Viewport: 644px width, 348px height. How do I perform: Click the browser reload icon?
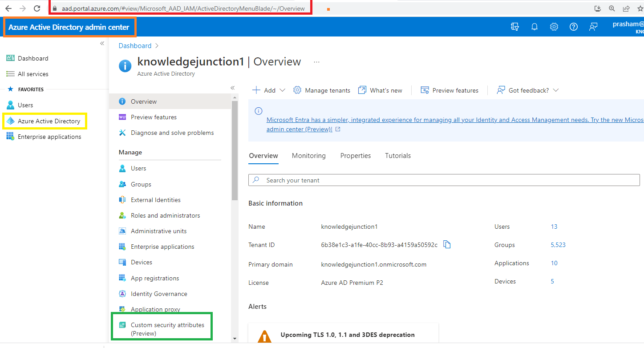[x=37, y=8]
